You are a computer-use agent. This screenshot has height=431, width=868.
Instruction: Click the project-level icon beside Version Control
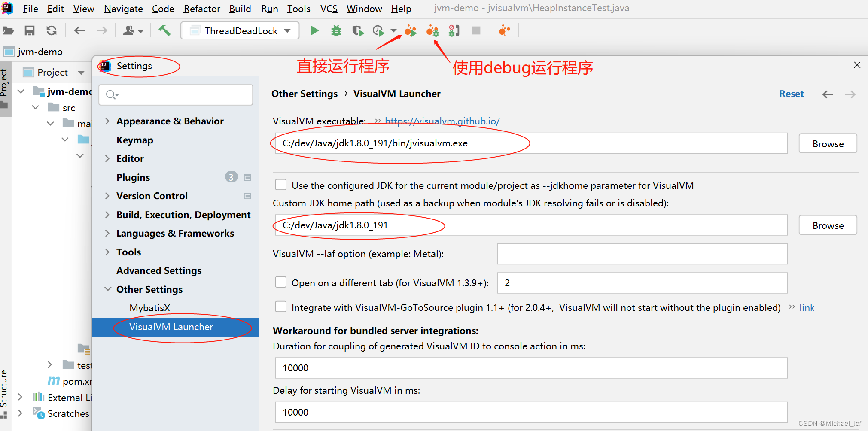coord(247,196)
